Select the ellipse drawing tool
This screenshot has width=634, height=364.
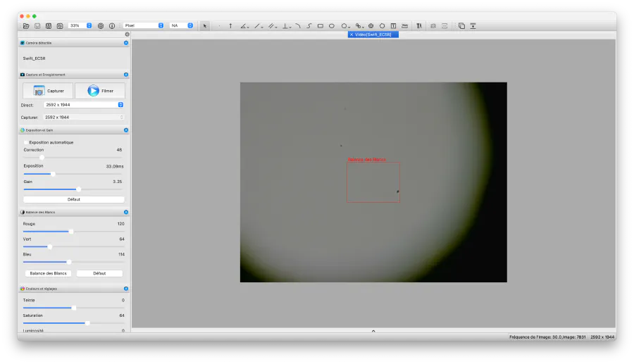pyautogui.click(x=332, y=25)
